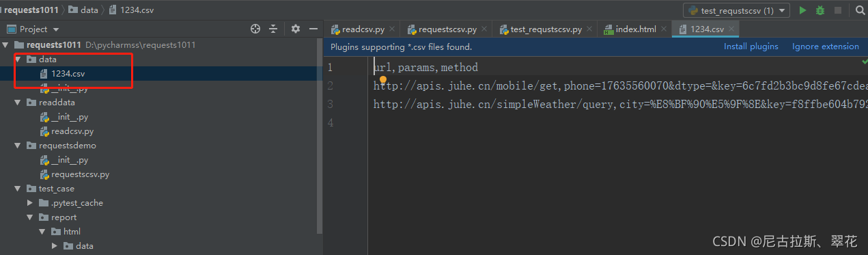
Task: Run the test_requstscsv configuration
Action: click(803, 10)
